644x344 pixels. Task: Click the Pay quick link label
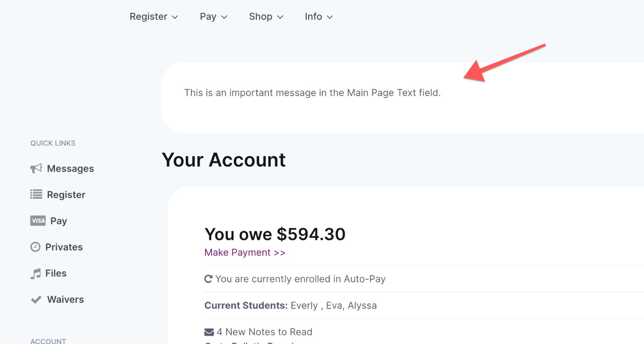pyautogui.click(x=59, y=221)
